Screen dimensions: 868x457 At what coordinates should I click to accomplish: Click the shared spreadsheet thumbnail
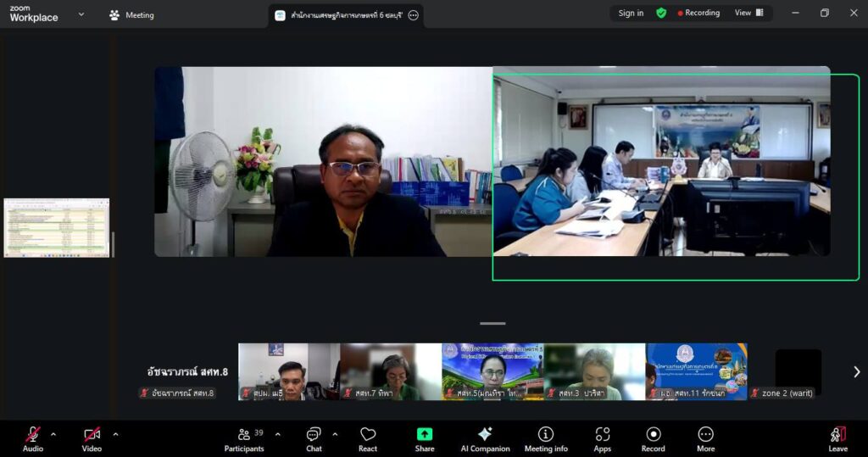tap(57, 227)
